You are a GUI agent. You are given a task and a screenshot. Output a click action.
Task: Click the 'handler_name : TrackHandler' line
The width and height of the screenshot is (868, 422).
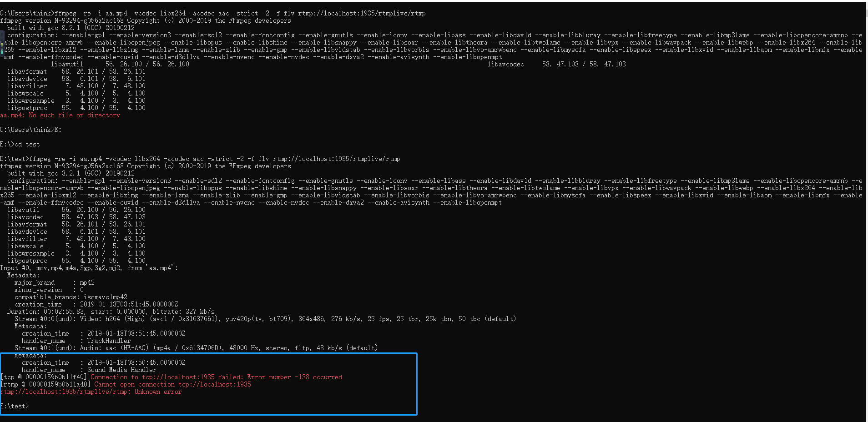point(76,341)
